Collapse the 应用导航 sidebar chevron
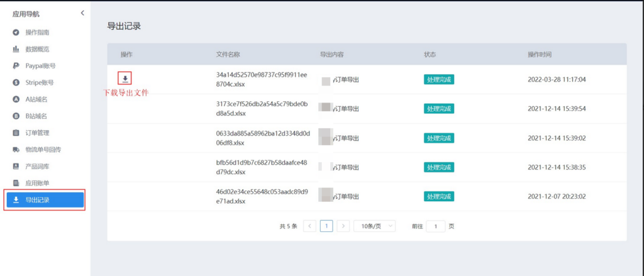Image resolution: width=644 pixels, height=276 pixels. 82,13
